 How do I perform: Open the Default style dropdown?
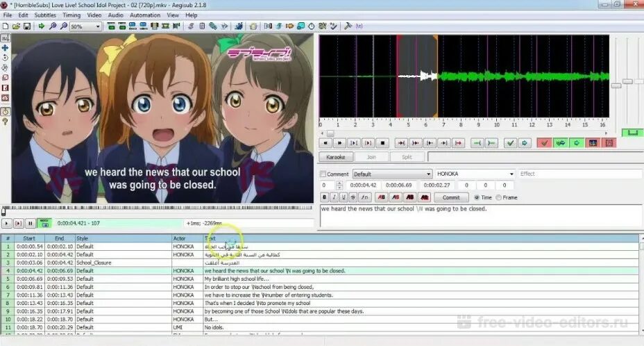392,174
